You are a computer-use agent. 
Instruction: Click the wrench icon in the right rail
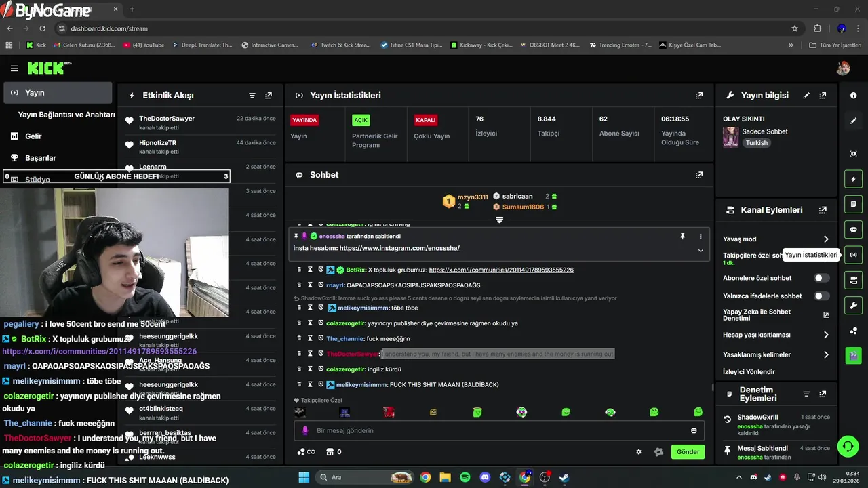pyautogui.click(x=853, y=305)
